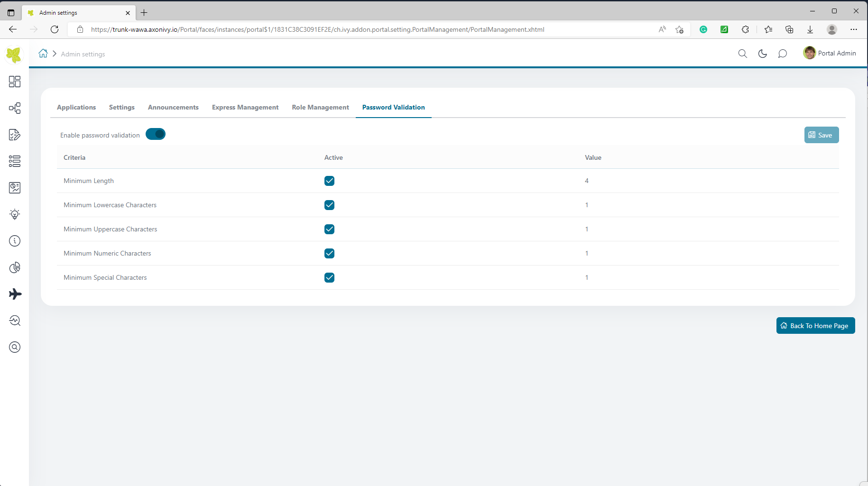Screen dimensions: 868x486
Task: Open the lightbulb icon in sidebar
Action: pyautogui.click(x=15, y=214)
